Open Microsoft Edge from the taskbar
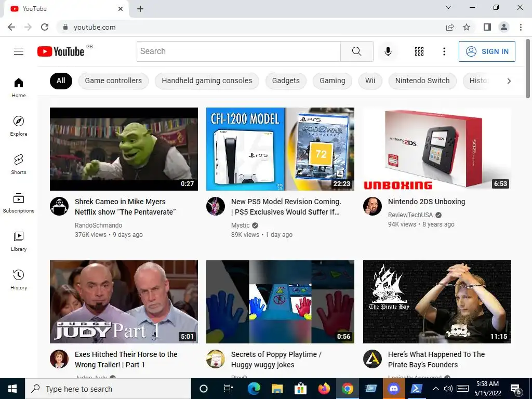Image resolution: width=532 pixels, height=399 pixels. pos(254,389)
